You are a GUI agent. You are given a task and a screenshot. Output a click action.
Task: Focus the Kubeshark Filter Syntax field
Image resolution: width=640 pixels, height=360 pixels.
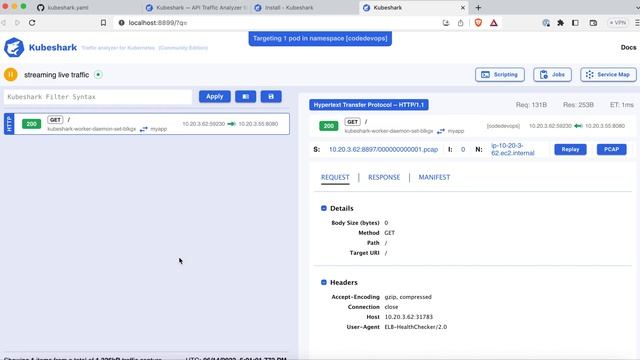tap(98, 97)
